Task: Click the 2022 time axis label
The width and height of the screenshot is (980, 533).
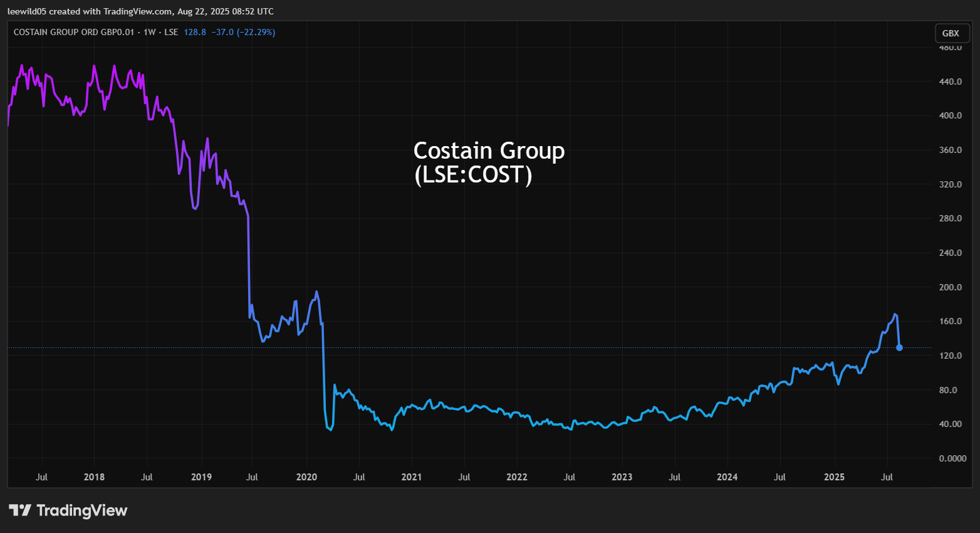Action: [517, 477]
